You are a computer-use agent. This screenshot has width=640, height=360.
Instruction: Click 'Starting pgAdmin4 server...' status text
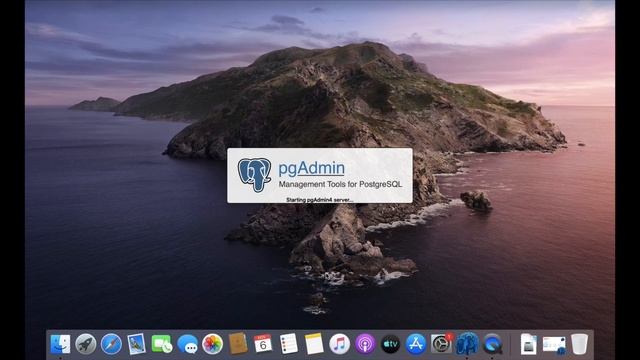coord(320,200)
